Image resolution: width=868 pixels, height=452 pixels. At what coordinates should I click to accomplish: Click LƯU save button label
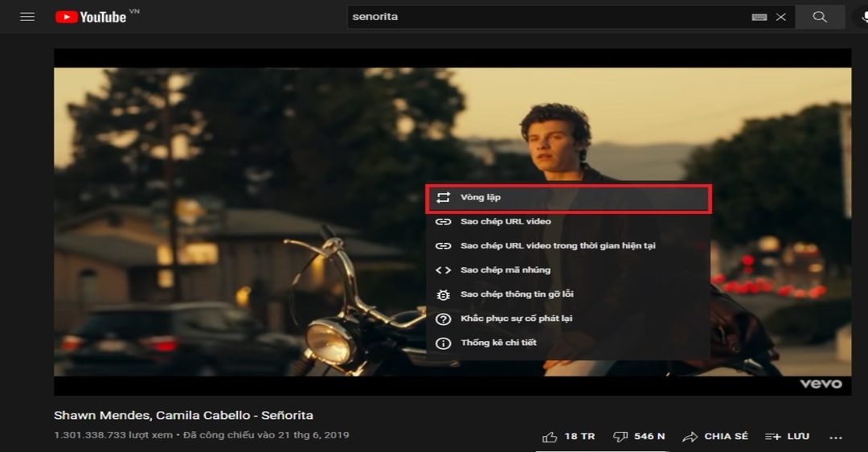point(798,437)
